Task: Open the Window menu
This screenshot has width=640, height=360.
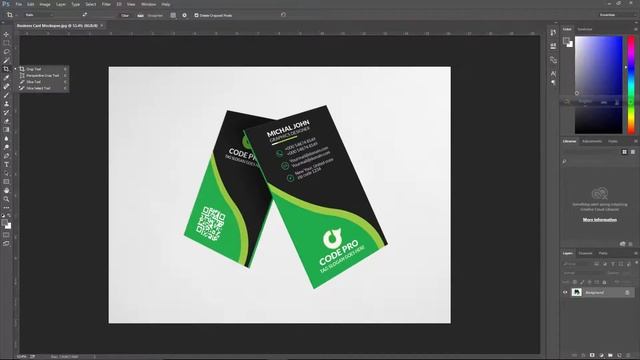Action: (x=148, y=4)
